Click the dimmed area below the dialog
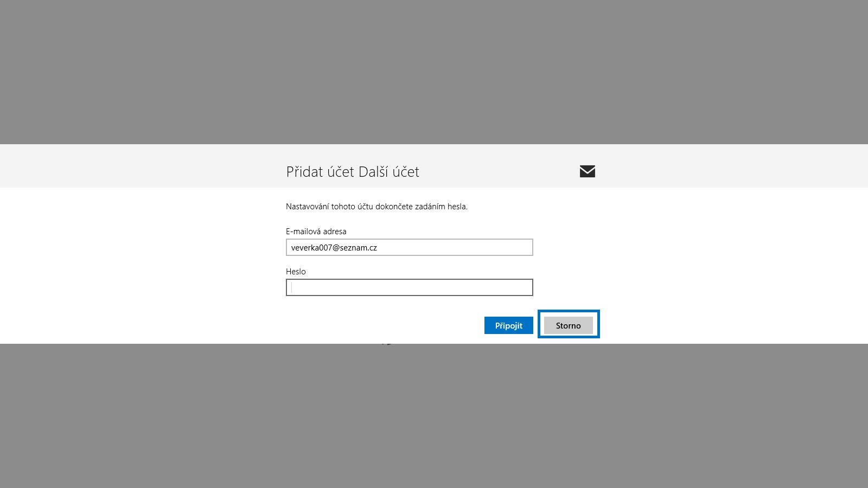This screenshot has height=488, width=868. [x=434, y=416]
